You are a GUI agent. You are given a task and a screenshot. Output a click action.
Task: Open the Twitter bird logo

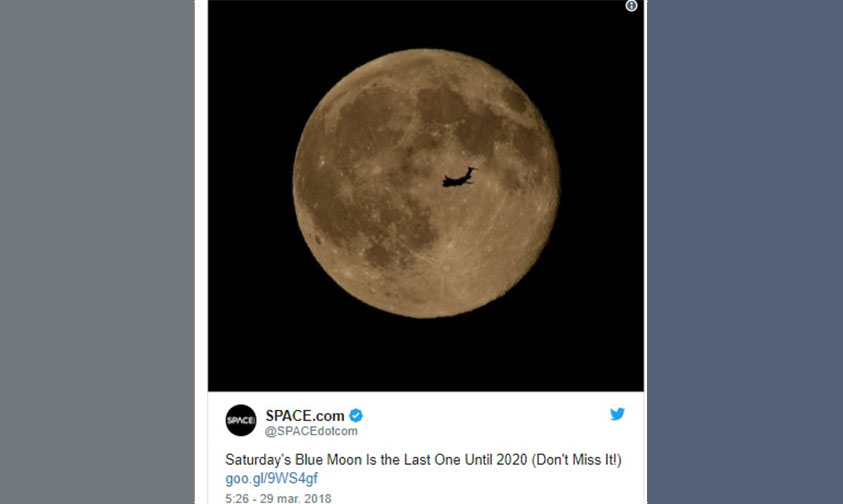click(617, 414)
